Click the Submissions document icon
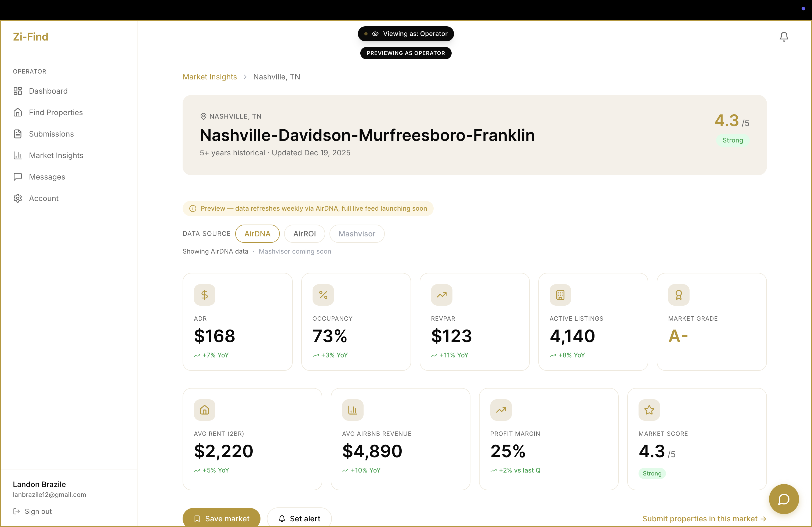The width and height of the screenshot is (812, 527). coord(18,134)
